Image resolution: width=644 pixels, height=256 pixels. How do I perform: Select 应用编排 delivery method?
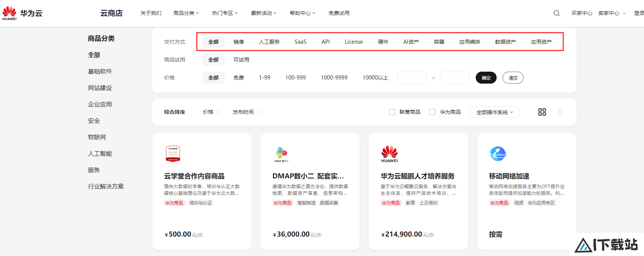click(x=470, y=42)
